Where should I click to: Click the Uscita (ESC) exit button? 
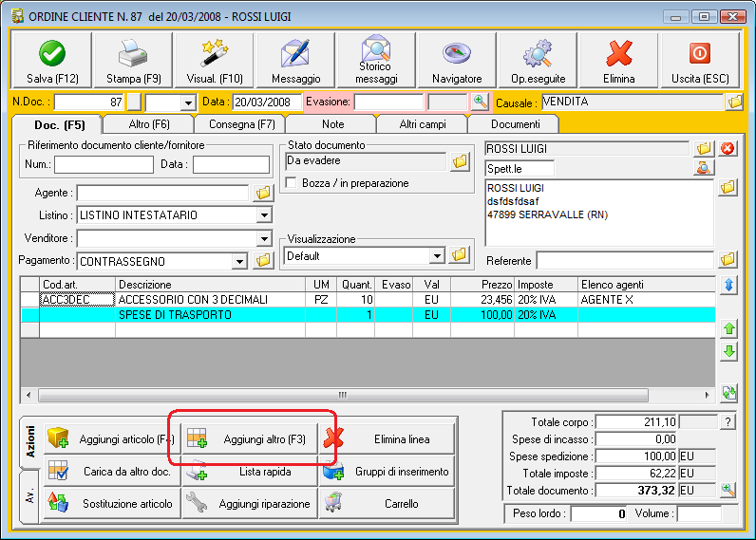pos(700,61)
